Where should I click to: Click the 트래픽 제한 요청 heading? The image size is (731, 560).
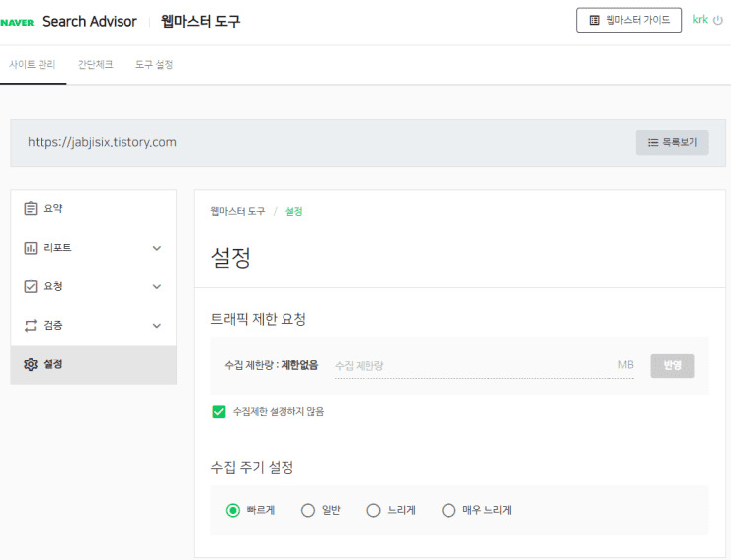[258, 319]
